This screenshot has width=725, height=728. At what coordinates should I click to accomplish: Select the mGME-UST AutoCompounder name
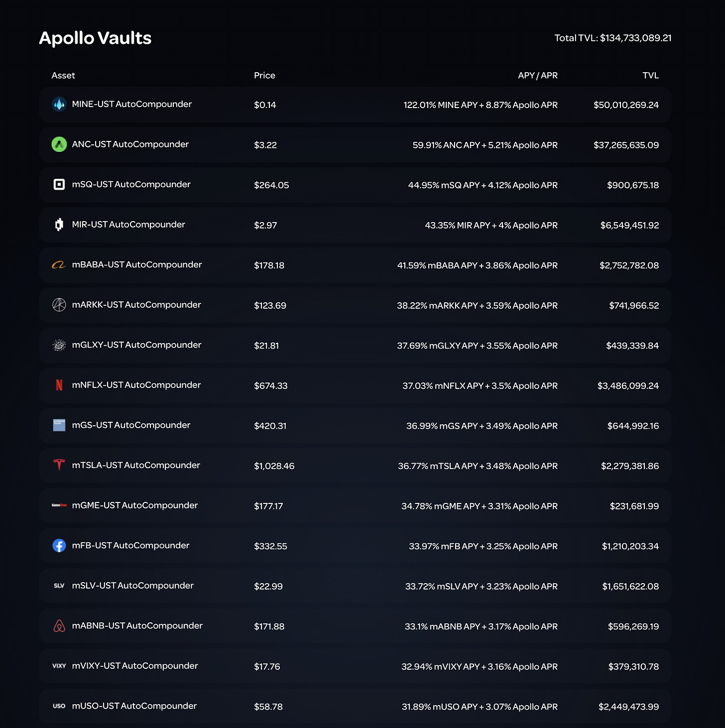(135, 505)
